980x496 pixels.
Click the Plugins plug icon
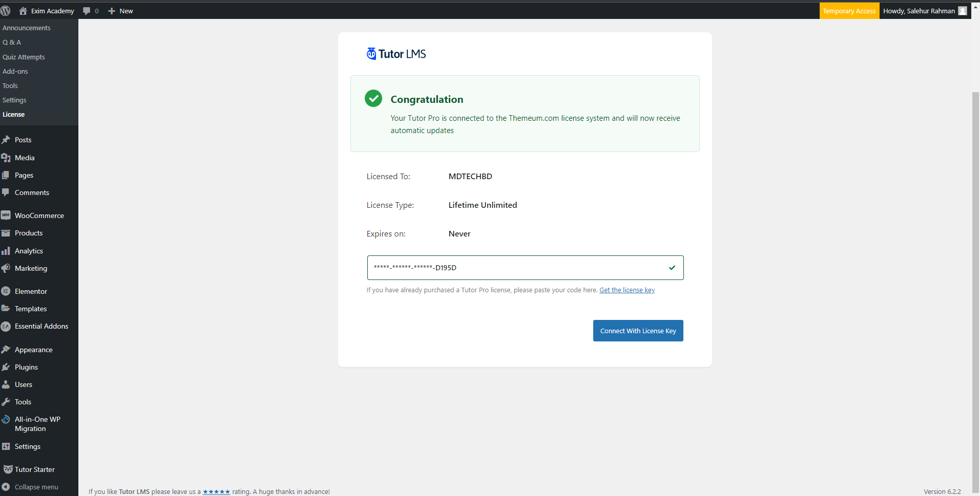click(x=6, y=367)
